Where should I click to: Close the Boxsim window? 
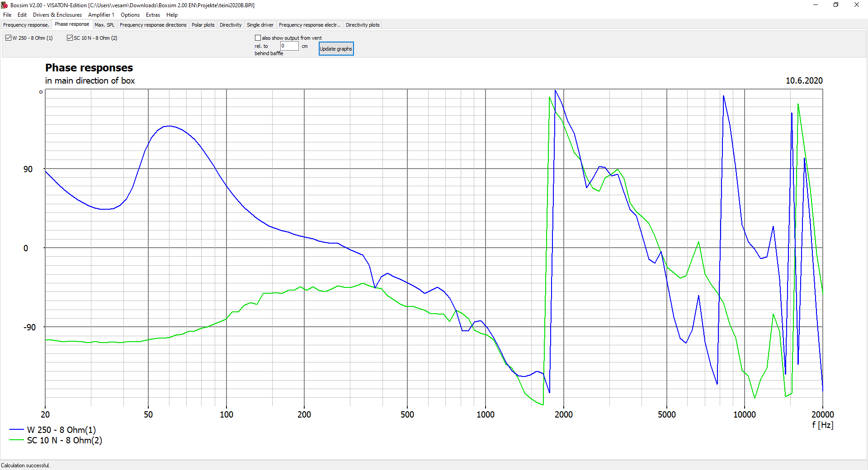857,5
